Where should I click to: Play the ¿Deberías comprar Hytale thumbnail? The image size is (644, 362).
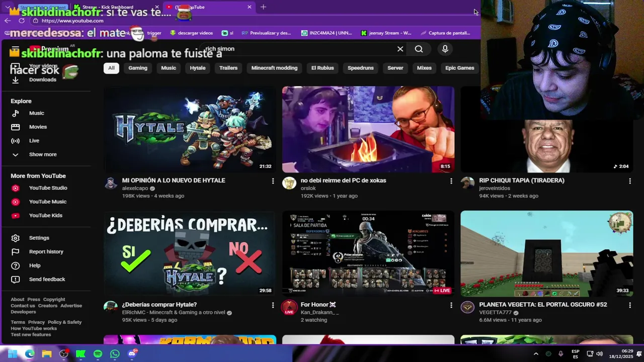(x=190, y=253)
